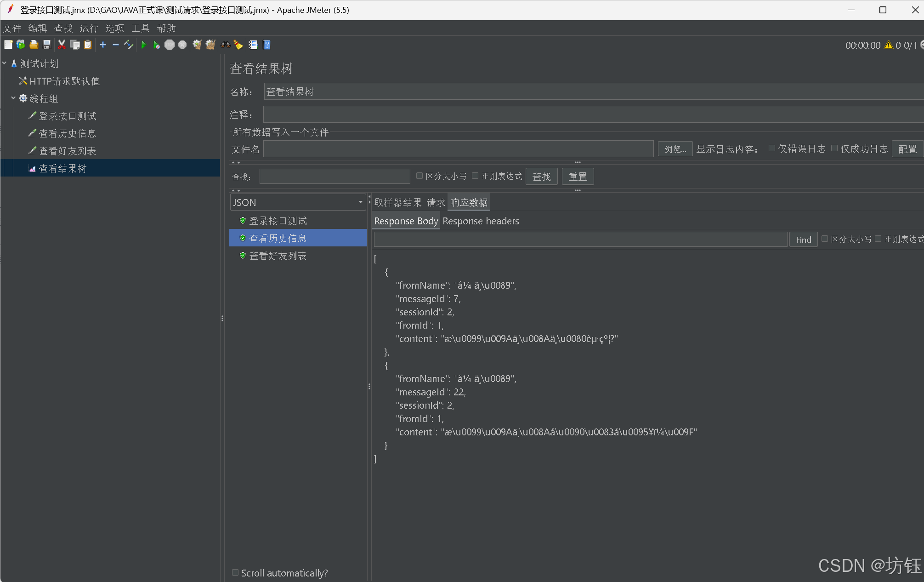Click the Toggle enable/disable icon
Screen dimensions: 924x582
point(129,45)
